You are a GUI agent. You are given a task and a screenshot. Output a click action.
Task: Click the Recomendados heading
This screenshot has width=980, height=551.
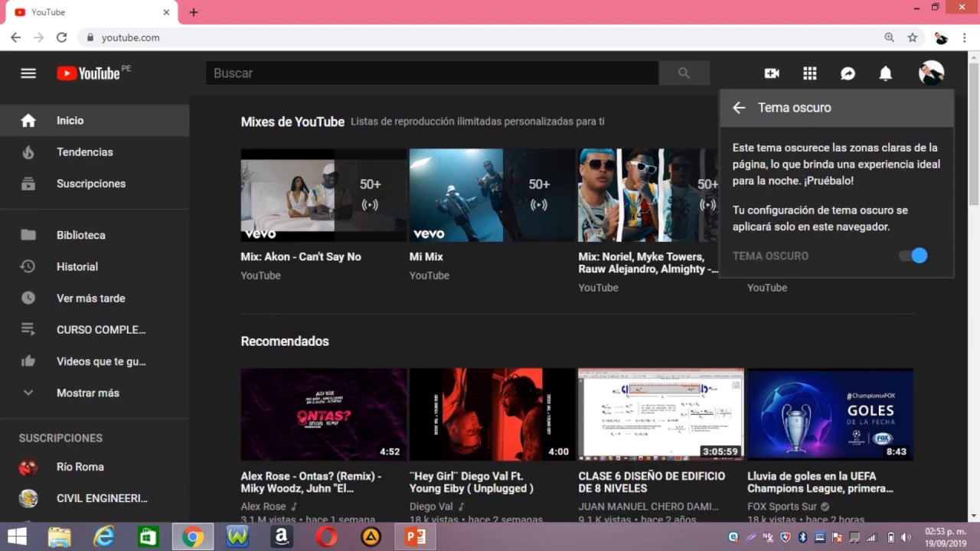tap(285, 341)
